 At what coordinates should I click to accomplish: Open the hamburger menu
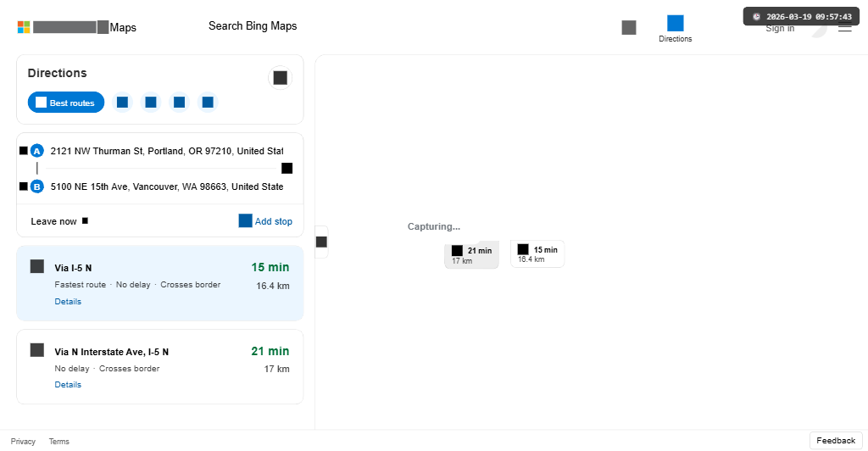844,28
